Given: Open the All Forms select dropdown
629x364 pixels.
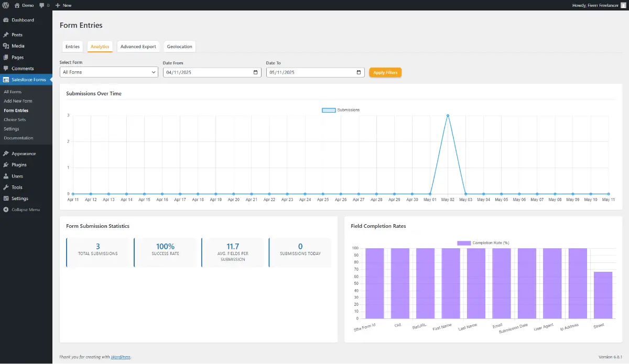Looking at the screenshot, I should click(109, 72).
